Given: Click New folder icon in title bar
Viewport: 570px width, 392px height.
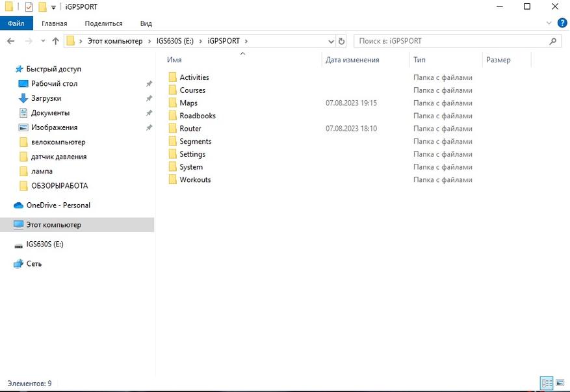Looking at the screenshot, I should [x=42, y=7].
